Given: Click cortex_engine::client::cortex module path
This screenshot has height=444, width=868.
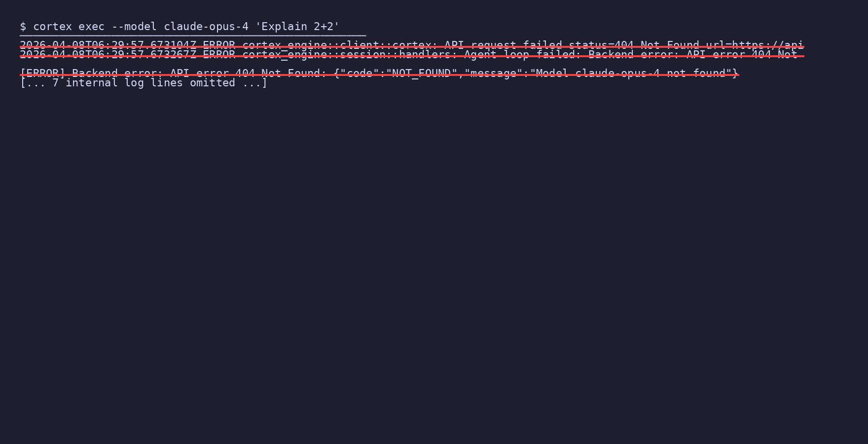Looking at the screenshot, I should tap(337, 45).
